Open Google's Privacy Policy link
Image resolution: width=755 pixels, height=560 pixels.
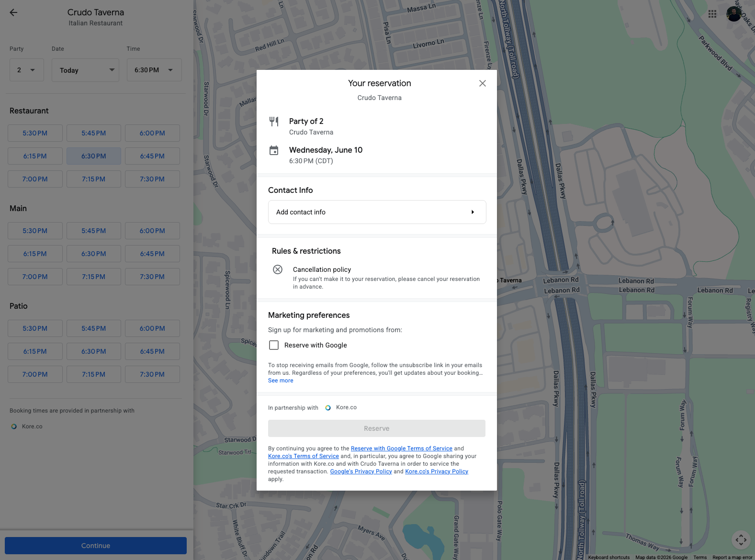click(361, 471)
